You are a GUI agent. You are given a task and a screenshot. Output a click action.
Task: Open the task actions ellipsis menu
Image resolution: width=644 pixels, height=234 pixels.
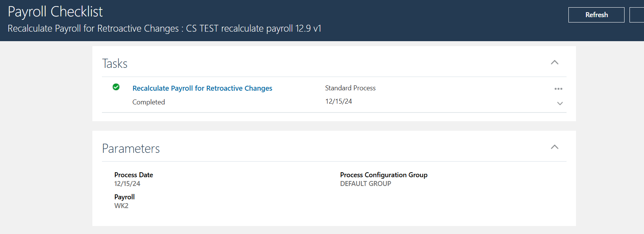click(558, 89)
